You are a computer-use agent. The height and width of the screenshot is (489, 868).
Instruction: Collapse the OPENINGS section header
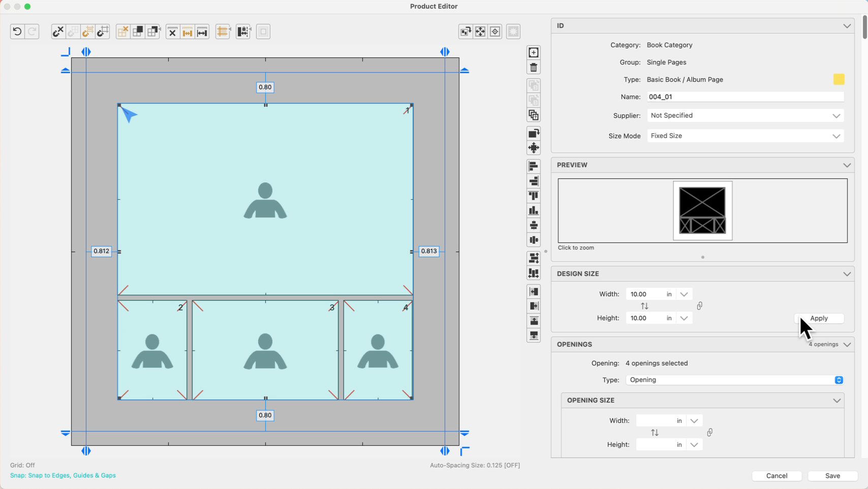[847, 345]
